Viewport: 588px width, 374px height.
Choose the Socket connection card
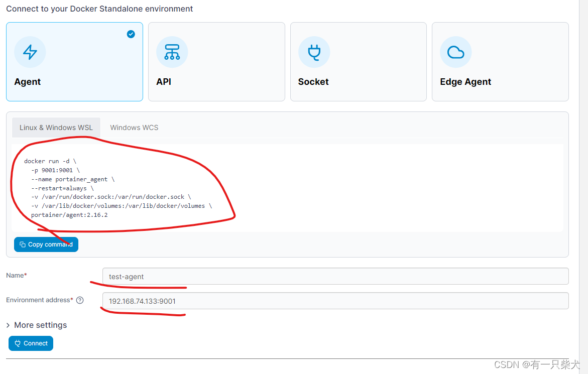click(x=359, y=62)
